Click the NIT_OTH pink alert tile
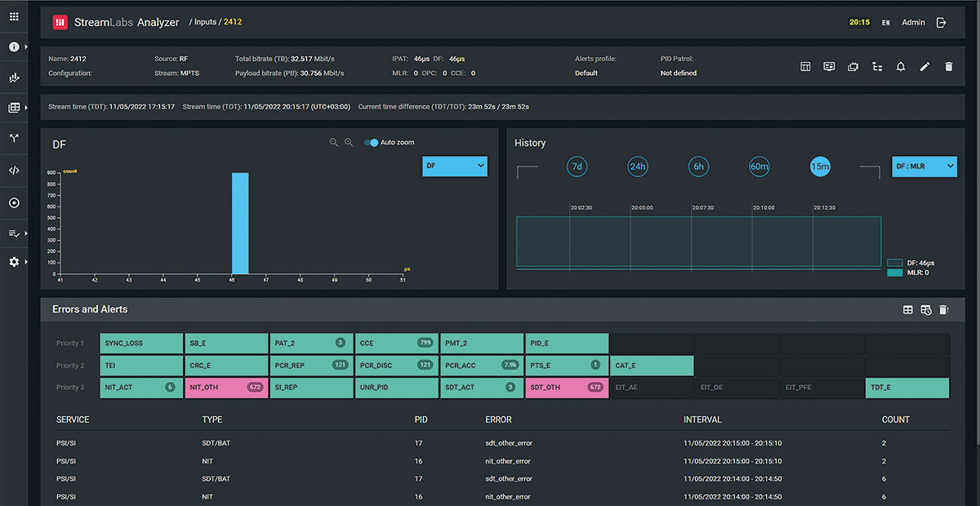This screenshot has width=980, height=506. pos(227,388)
